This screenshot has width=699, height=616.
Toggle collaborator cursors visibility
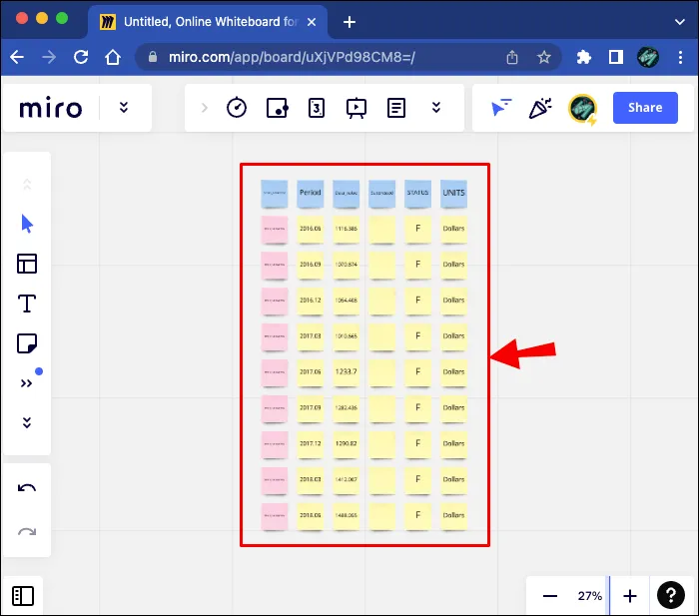(x=501, y=108)
